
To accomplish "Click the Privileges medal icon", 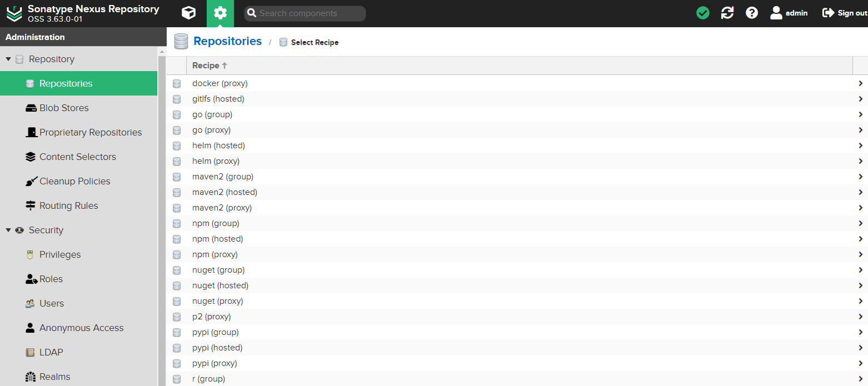I will (x=30, y=254).
